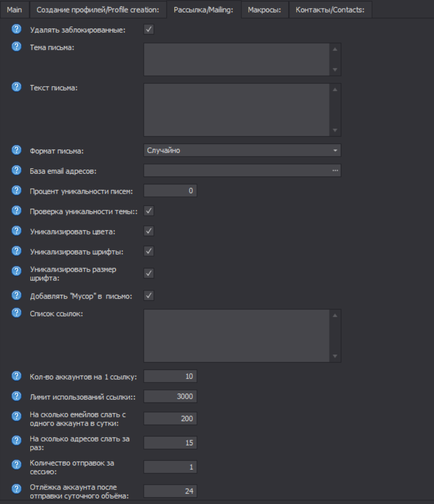Open help for "Формат письма" setting
Viewport: 434px width, 504px height.
16,150
